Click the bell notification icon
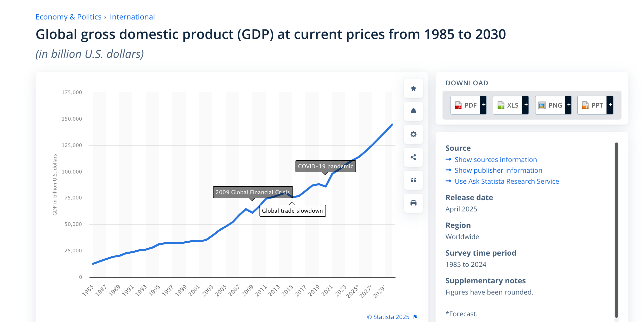Image resolution: width=644 pixels, height=322 pixels. tap(413, 111)
